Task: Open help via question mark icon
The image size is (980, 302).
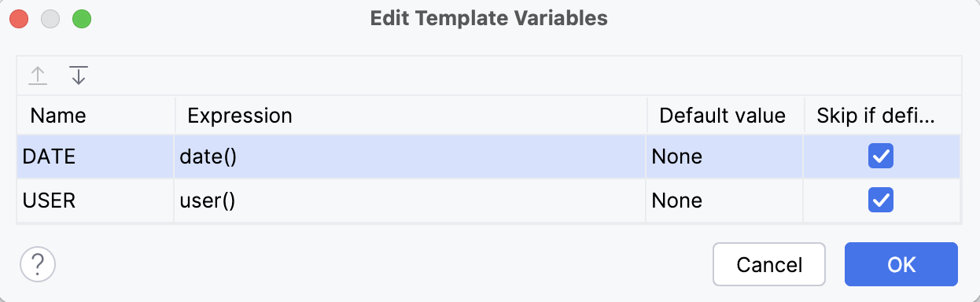Action: tap(37, 263)
